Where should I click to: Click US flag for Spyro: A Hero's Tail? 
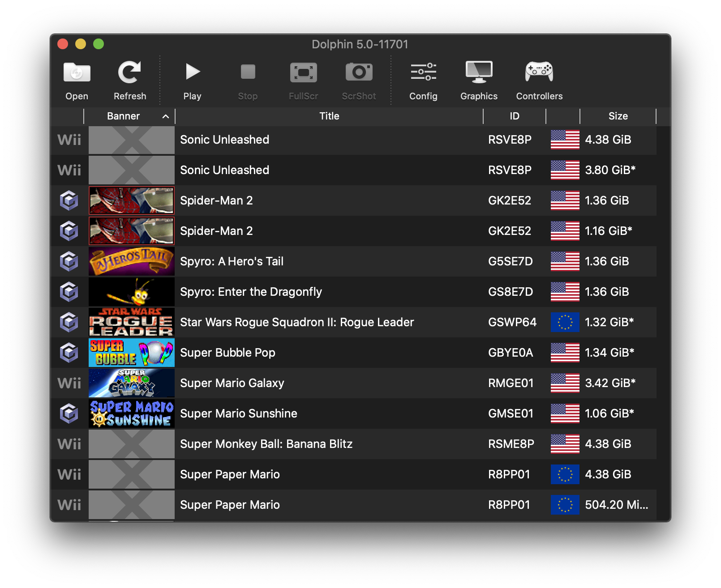tap(565, 261)
